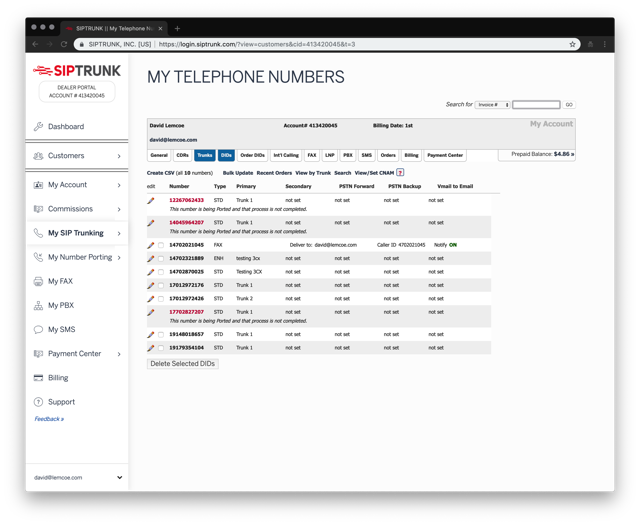The height and width of the screenshot is (525, 640).
Task: Switch to the Order DIDs tab
Action: pos(253,155)
